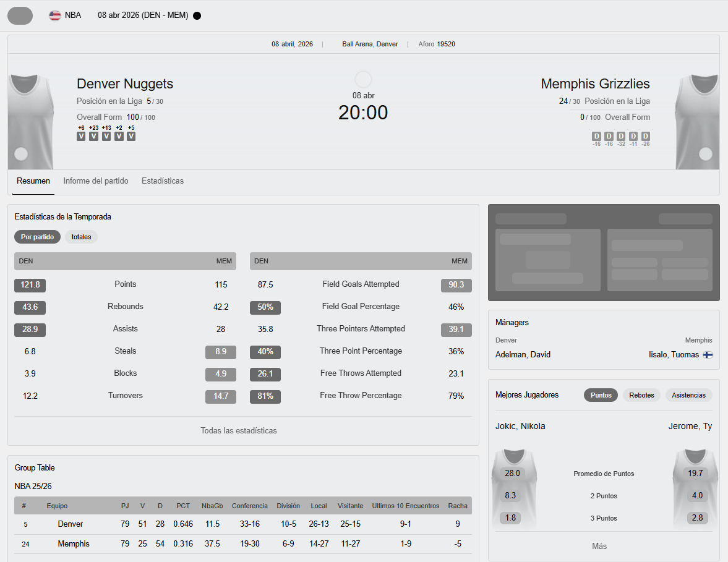
Task: Switch season stats to totales
Action: pos(81,237)
